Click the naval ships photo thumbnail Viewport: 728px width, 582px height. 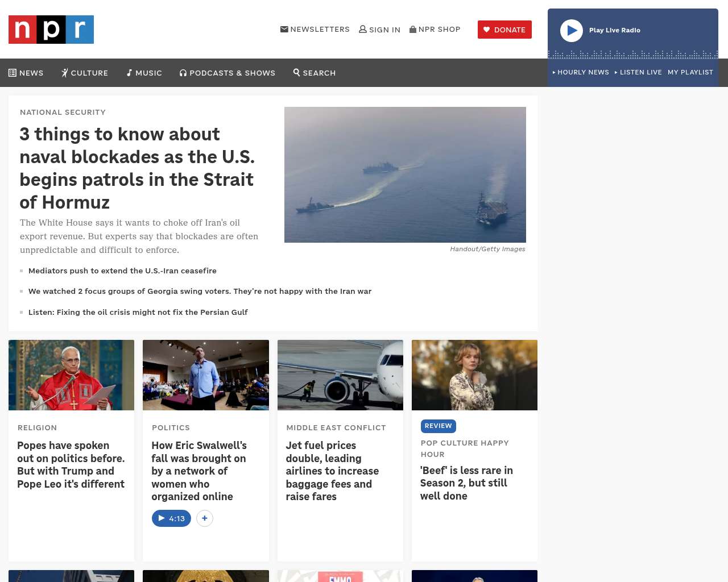(x=405, y=174)
